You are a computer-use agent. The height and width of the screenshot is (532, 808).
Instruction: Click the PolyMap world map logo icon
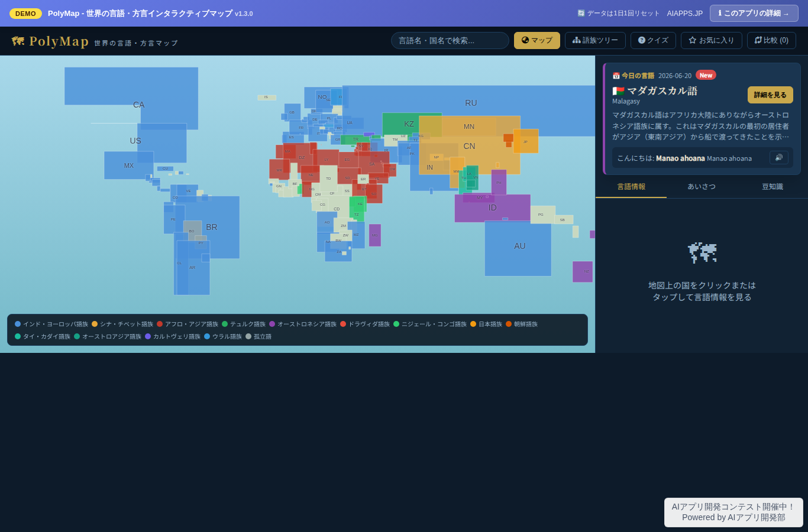pos(18,41)
